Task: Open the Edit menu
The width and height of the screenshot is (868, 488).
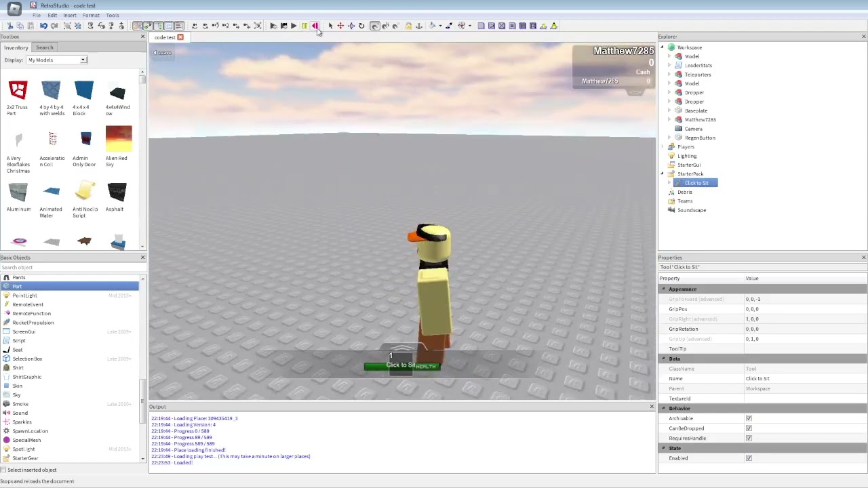Action: [52, 15]
